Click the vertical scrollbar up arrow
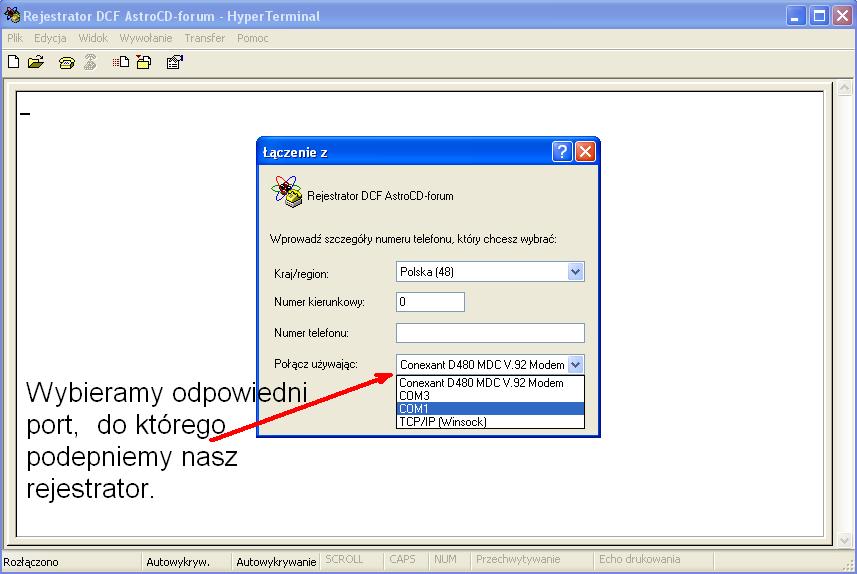This screenshot has width=857, height=574. click(x=844, y=88)
